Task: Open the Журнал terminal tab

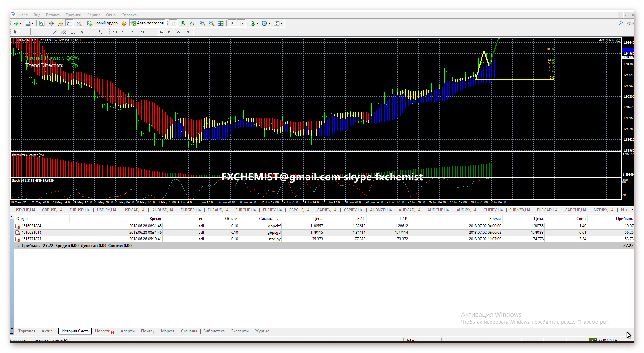Action: click(x=262, y=331)
